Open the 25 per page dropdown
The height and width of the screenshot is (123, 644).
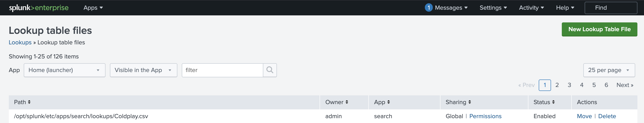point(609,70)
